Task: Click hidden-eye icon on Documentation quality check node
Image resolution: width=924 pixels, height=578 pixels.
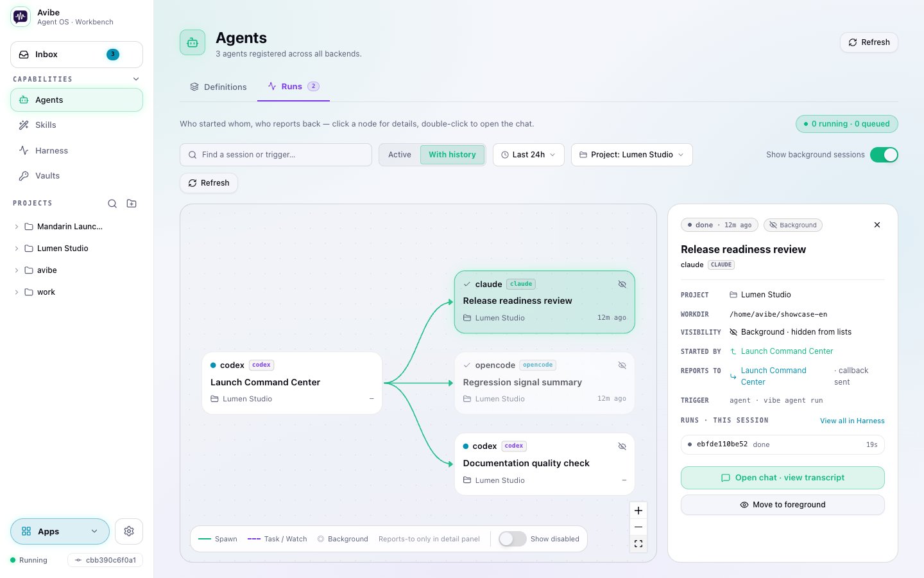Action: pos(622,446)
